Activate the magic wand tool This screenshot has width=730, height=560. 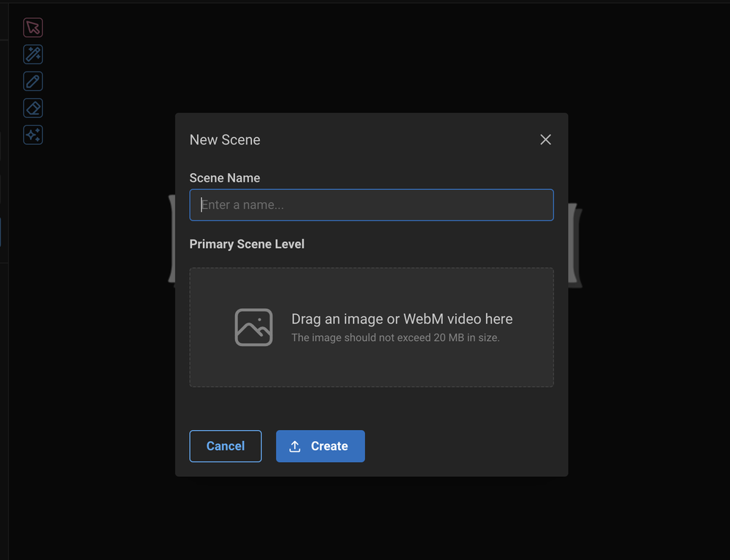coord(33,54)
